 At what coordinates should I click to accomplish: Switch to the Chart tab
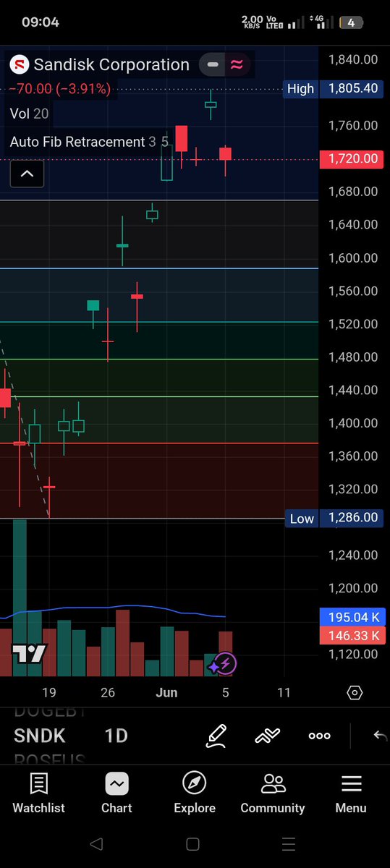pos(116,793)
